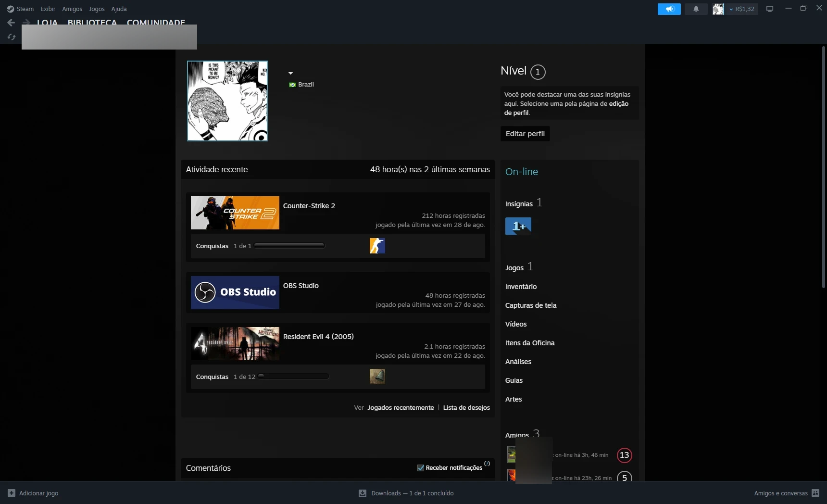
Task: Click the Counter-Strike 2 achievements progress bar
Action: coord(289,246)
